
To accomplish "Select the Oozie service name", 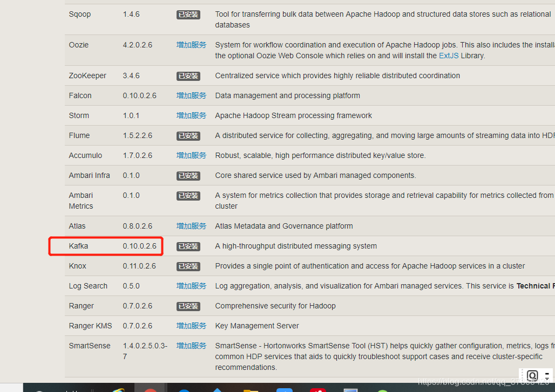I will point(79,45).
